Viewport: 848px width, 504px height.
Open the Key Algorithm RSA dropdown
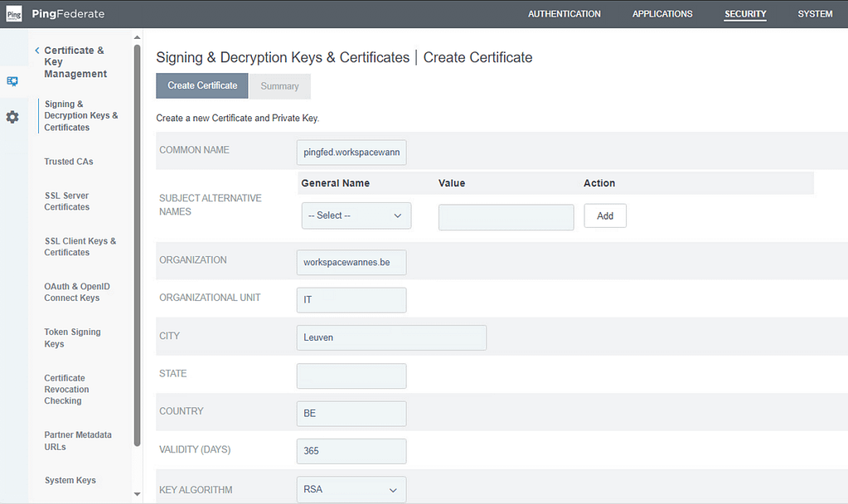(x=351, y=489)
